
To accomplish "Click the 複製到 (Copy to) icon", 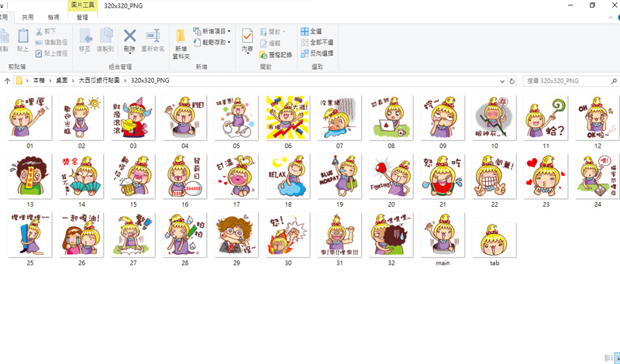I will (x=106, y=36).
